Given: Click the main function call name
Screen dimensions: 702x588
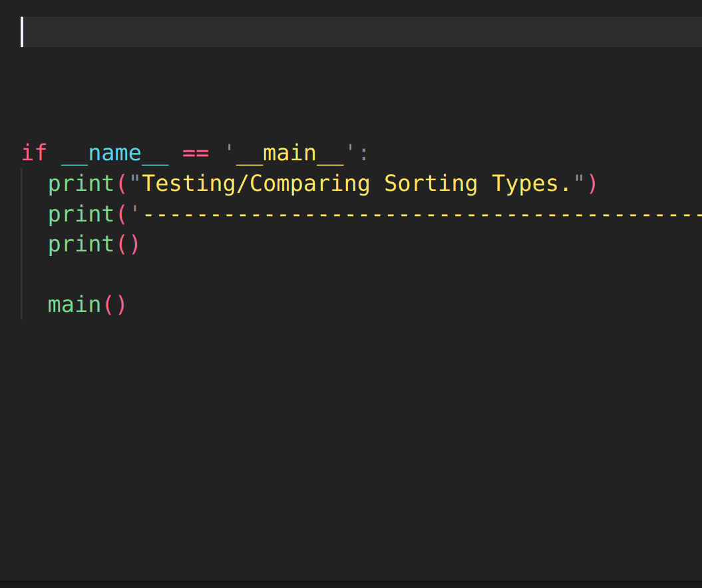Looking at the screenshot, I should (x=75, y=305).
